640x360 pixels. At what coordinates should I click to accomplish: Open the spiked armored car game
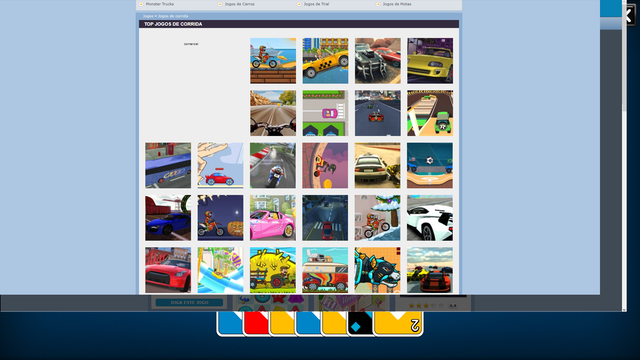(x=378, y=61)
